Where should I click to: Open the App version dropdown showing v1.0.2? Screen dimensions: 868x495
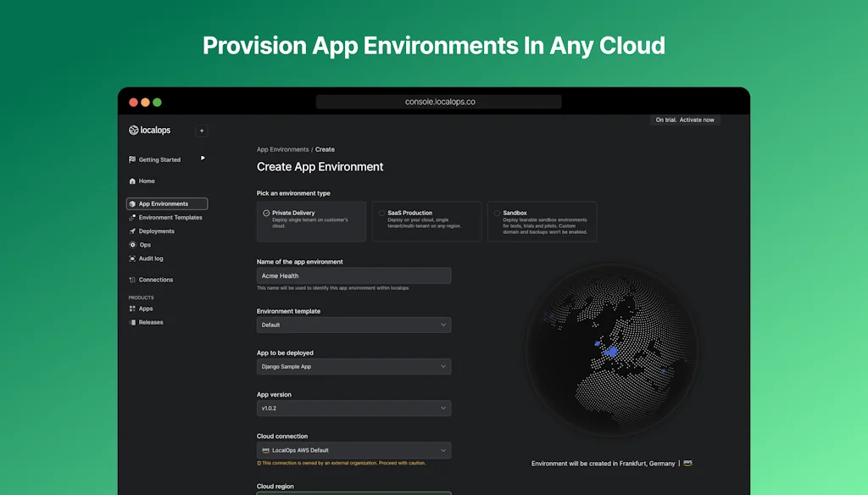coord(353,408)
